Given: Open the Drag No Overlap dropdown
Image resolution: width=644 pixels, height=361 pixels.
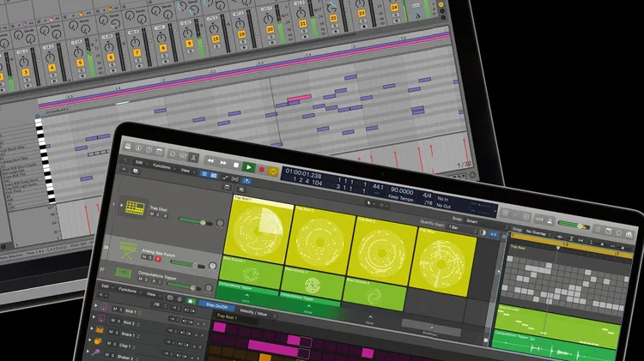Looking at the screenshot, I should [x=538, y=232].
